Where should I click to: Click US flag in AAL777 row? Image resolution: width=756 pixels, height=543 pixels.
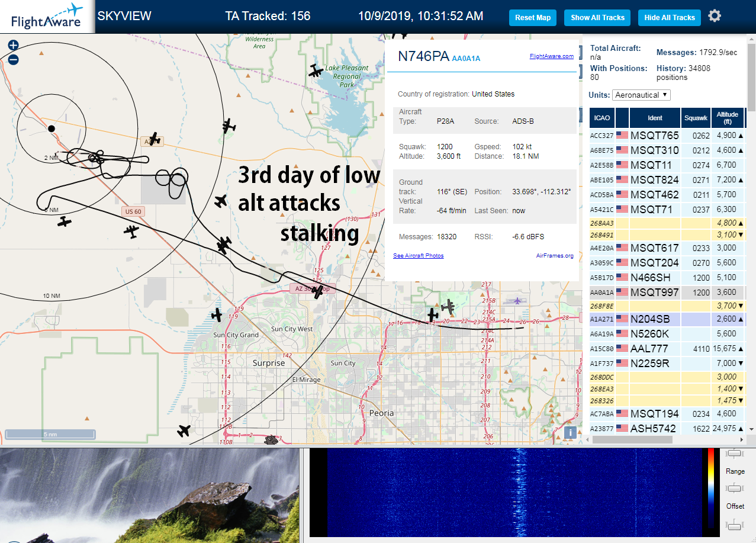622,348
